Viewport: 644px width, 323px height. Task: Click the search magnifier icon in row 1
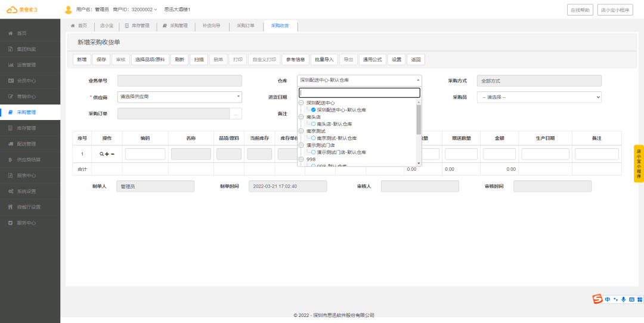(x=101, y=154)
